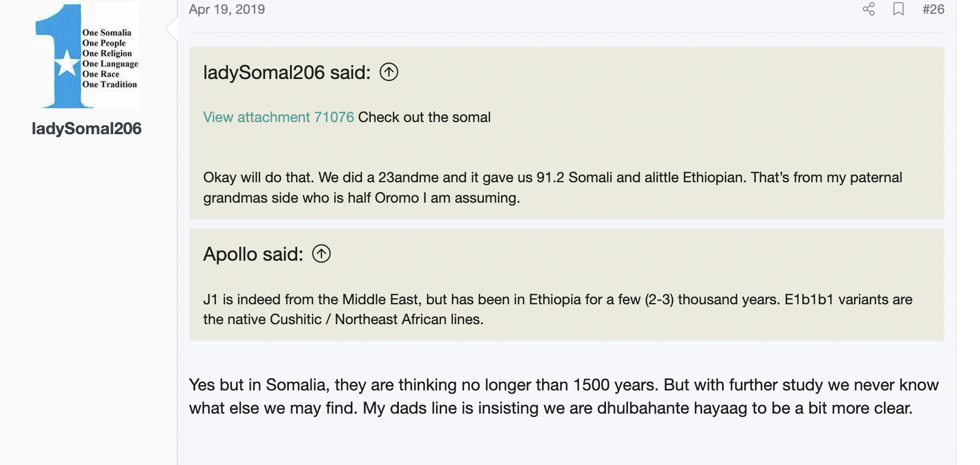
Task: Expand the quote starting "Okay will do that"
Action: (x=552, y=188)
